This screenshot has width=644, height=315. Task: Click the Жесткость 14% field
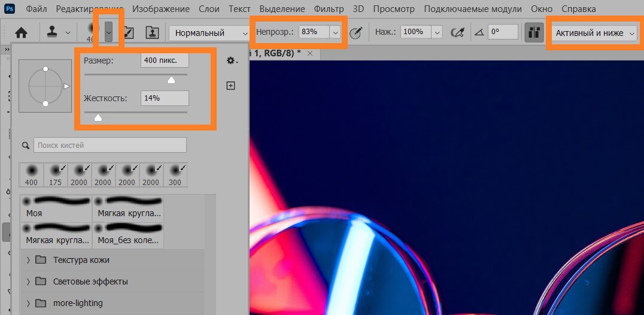(x=165, y=98)
